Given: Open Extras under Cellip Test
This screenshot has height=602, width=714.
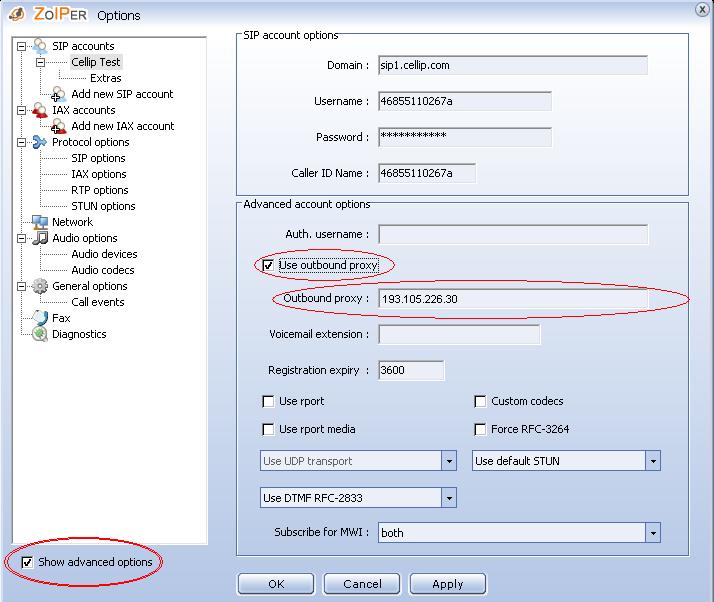Looking at the screenshot, I should [x=105, y=78].
